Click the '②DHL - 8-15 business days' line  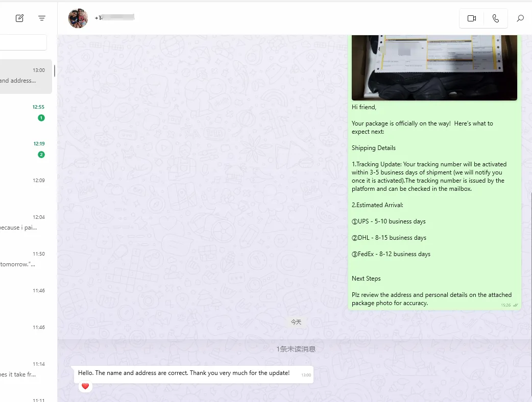(389, 238)
